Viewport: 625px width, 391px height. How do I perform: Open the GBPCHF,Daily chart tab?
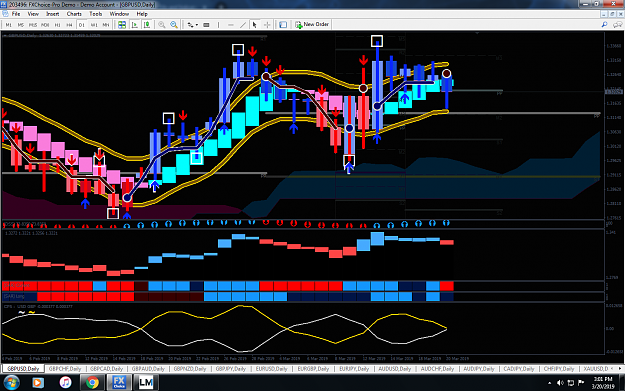coord(65,369)
